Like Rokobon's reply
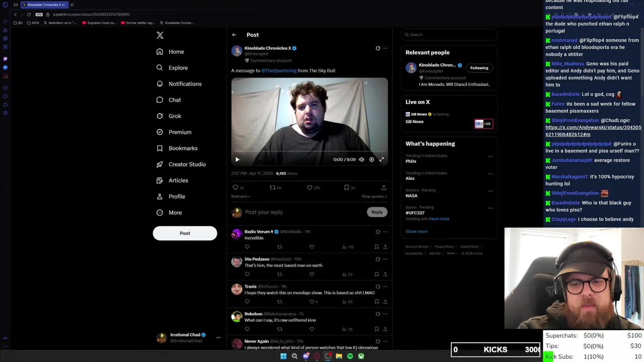The height and width of the screenshot is (362, 644). pyautogui.click(x=312, y=329)
